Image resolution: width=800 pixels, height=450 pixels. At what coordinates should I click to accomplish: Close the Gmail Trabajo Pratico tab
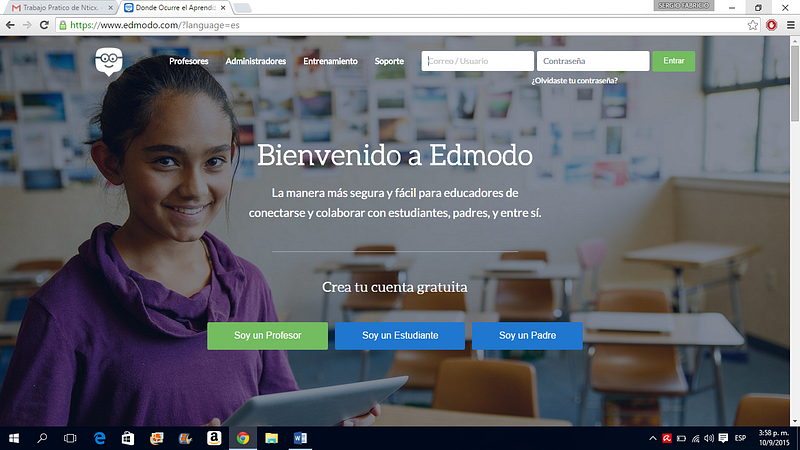pos(110,8)
